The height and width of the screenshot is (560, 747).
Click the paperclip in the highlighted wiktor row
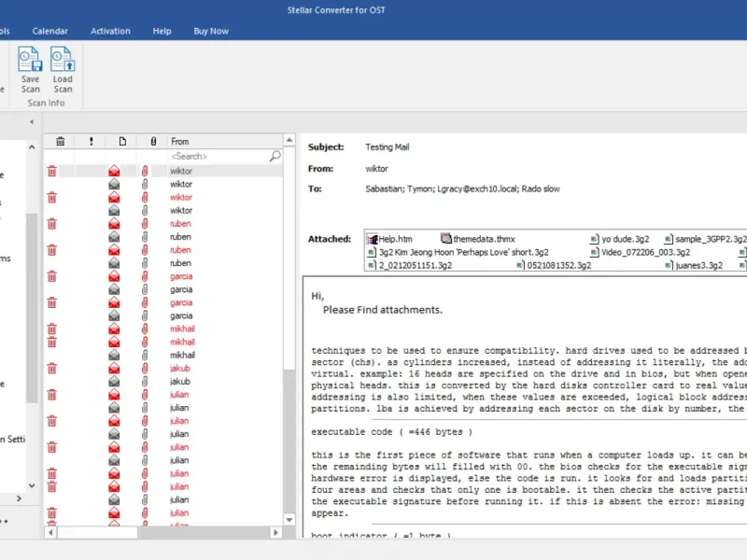[x=145, y=171]
